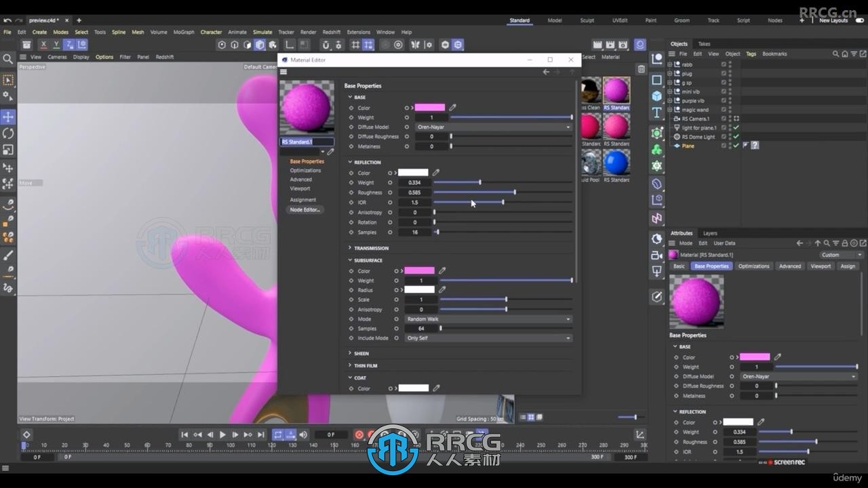Viewport: 868px width, 488px height.
Task: Open Diffuse Model dropdown in Material Editor
Action: (493, 127)
